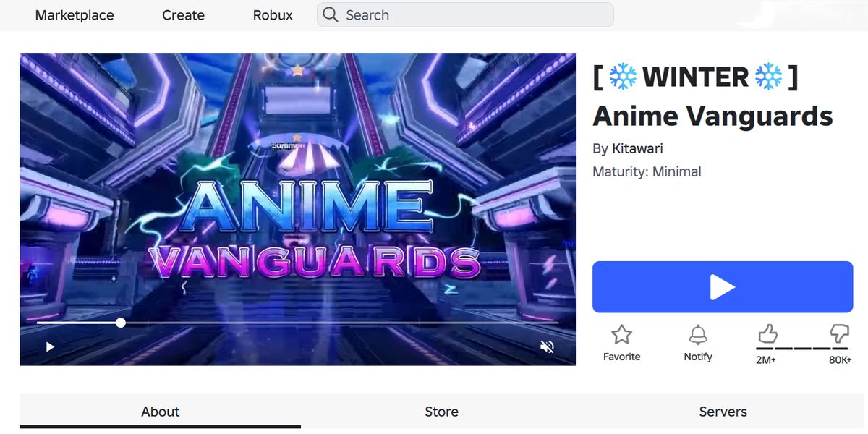The height and width of the screenshot is (434, 868).
Task: Open the creator Kitawari's profile link
Action: pos(637,148)
